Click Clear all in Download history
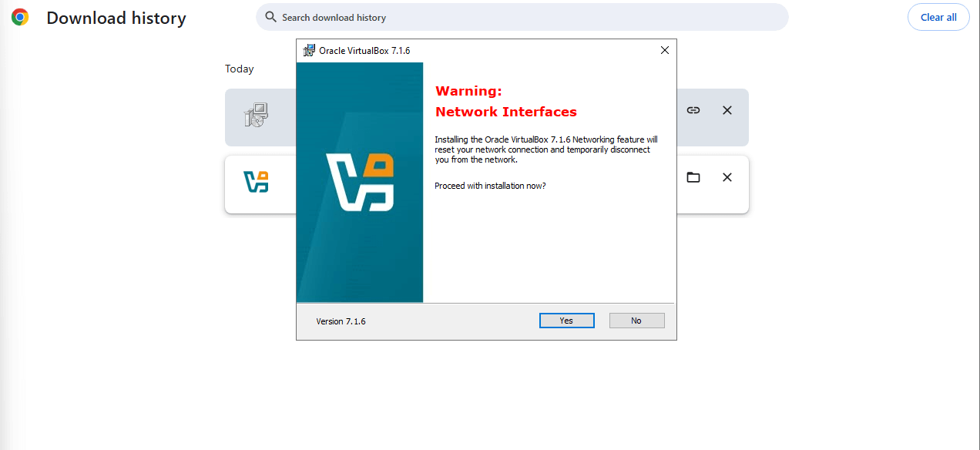The image size is (980, 450). coord(938,17)
